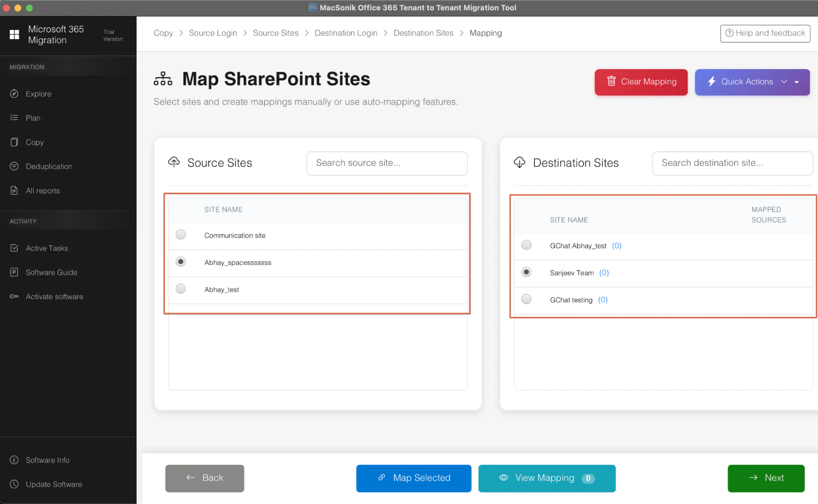Screen dimensions: 818x504
Task: Click the left arrow icon on Back
Action: (x=190, y=477)
